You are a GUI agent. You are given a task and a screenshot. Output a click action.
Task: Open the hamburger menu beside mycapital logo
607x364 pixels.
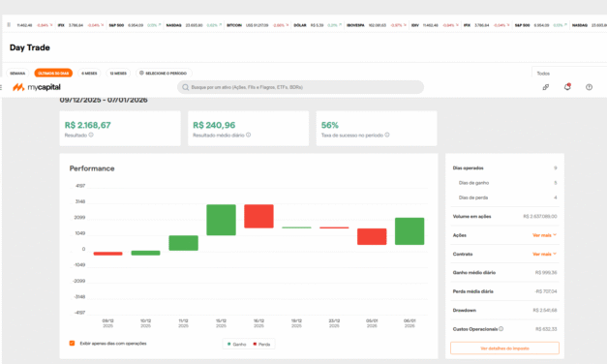(x=1, y=87)
